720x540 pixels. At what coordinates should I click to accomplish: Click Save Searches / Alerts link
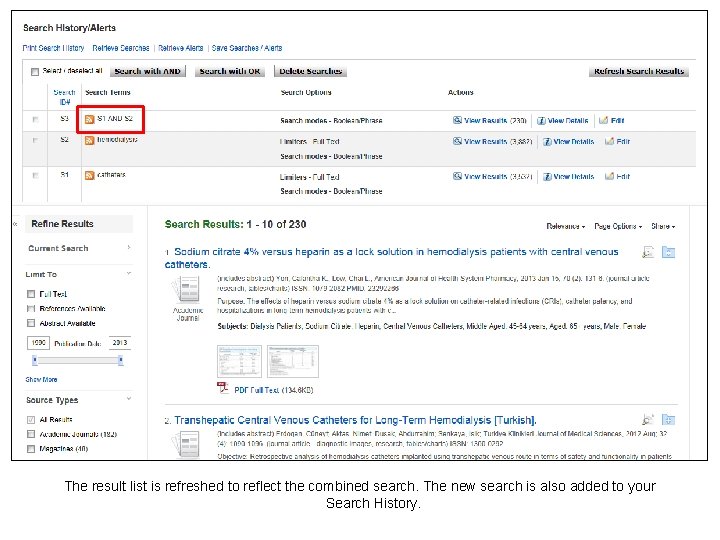247,48
